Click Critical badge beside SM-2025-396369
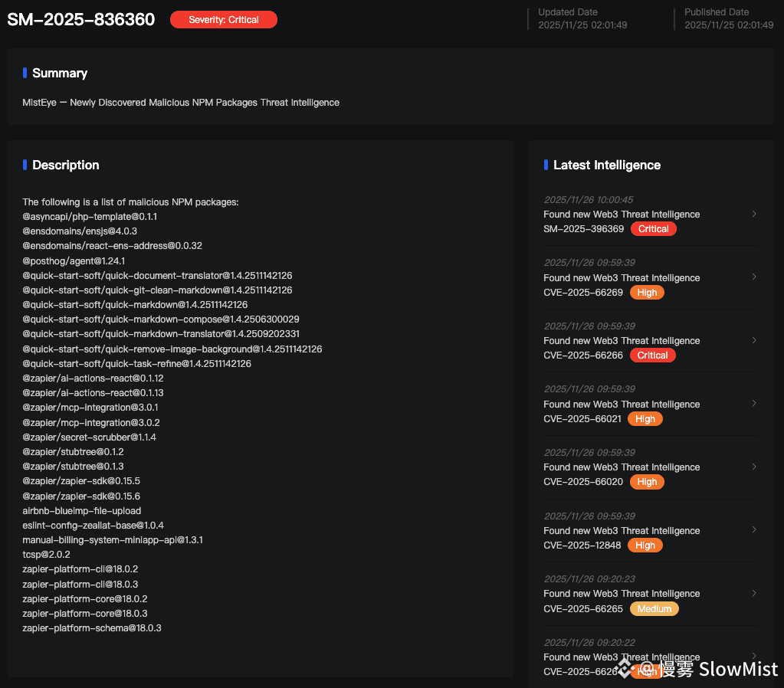Viewport: 784px width, 688px height. pos(653,229)
